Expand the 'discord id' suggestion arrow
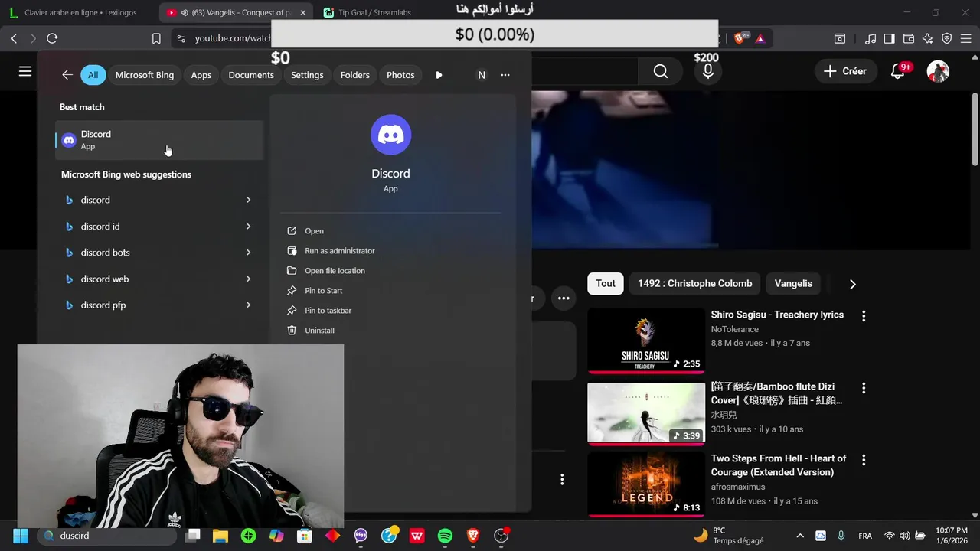 click(248, 227)
